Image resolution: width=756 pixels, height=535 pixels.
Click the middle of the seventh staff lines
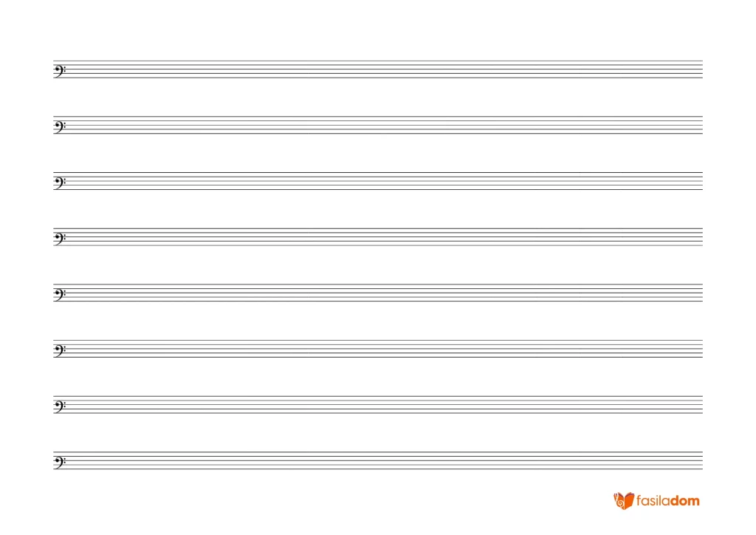(378, 405)
